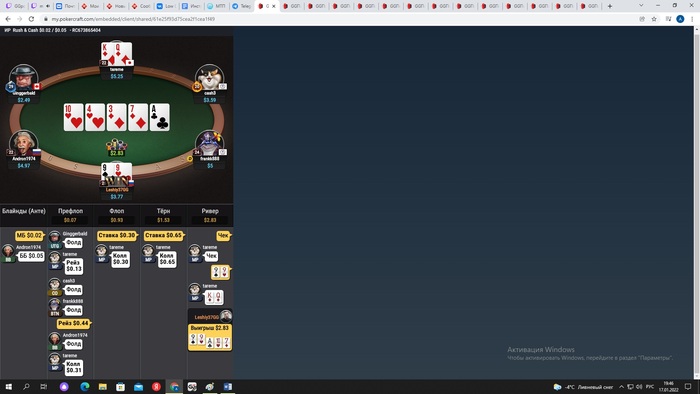Click tareme's King-Queen hole cards at table top
Screen dimensions: 700x394
[117, 54]
